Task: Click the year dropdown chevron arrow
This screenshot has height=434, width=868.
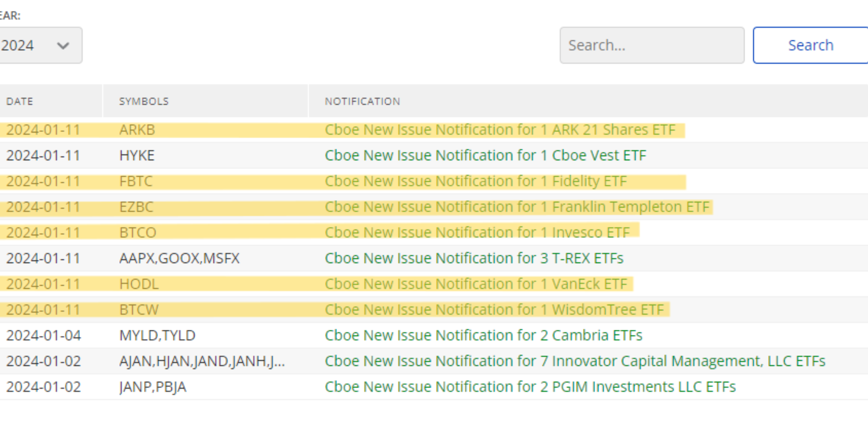Action: tap(63, 45)
